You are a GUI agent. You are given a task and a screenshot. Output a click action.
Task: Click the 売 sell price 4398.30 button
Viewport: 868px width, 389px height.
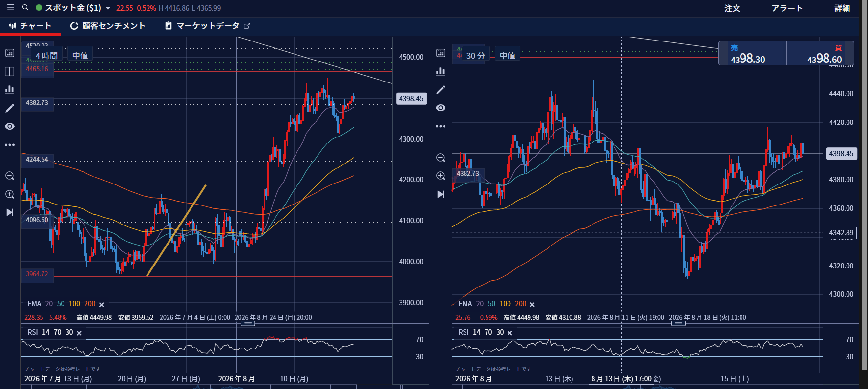752,53
